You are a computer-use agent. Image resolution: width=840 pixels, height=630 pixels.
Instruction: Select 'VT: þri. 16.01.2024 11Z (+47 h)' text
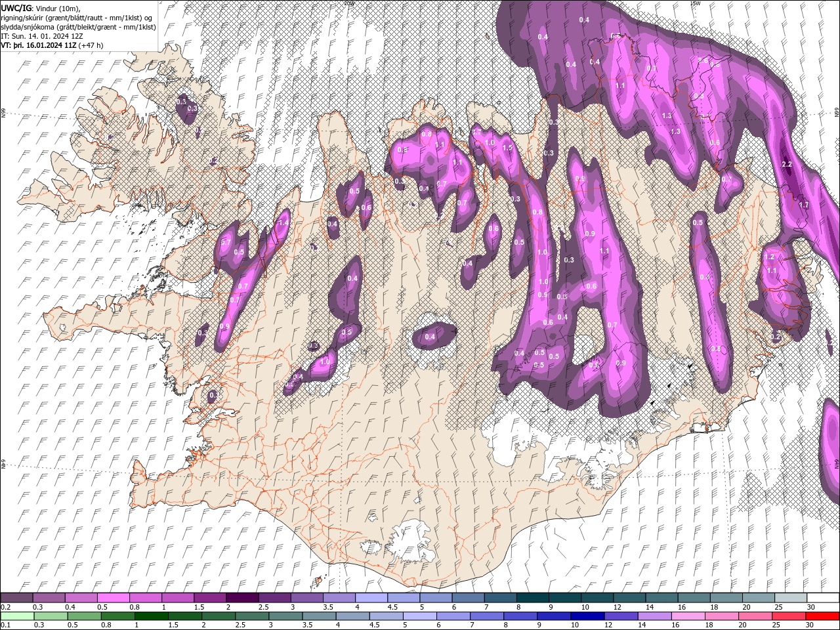point(52,45)
